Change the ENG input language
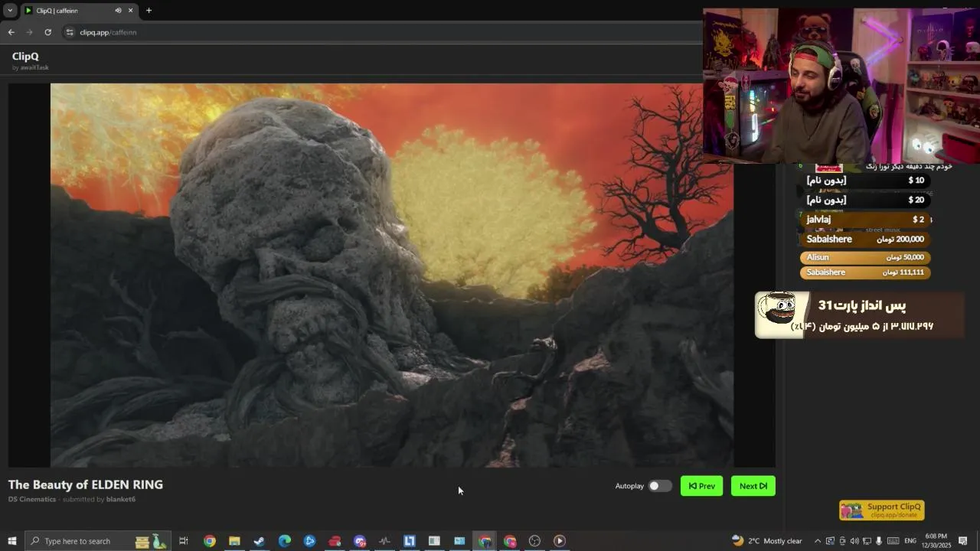980x551 pixels. (910, 541)
